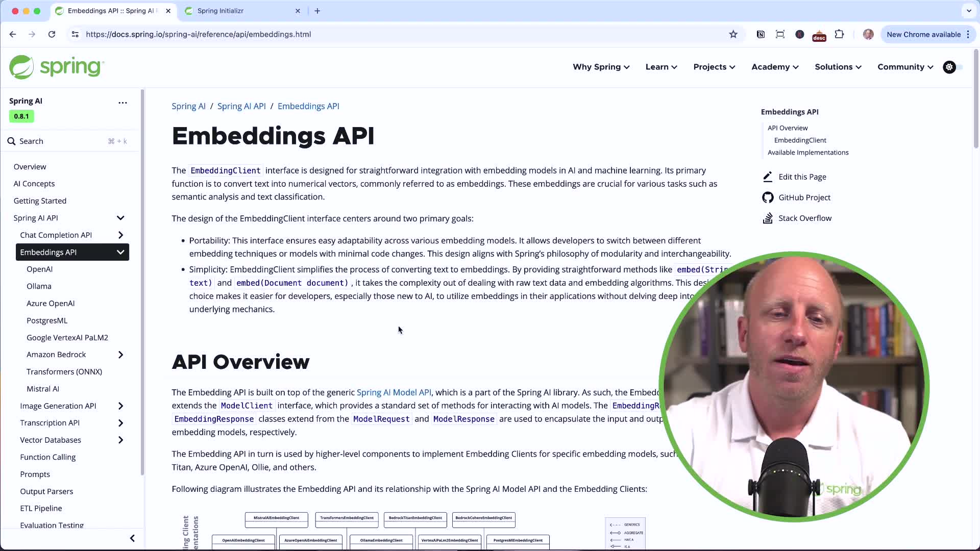Click the Spring logo
Viewport: 980px width, 551px height.
pyautogui.click(x=57, y=67)
